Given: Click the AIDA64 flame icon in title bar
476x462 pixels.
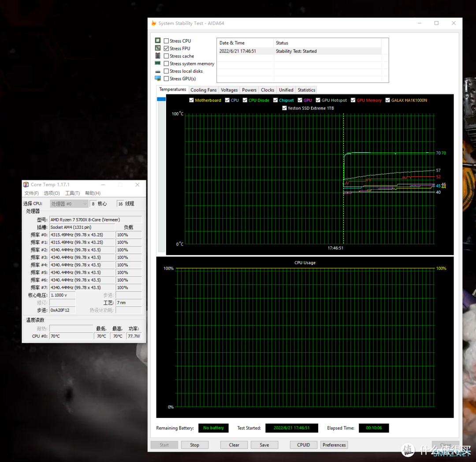Looking at the screenshot, I should point(154,23).
